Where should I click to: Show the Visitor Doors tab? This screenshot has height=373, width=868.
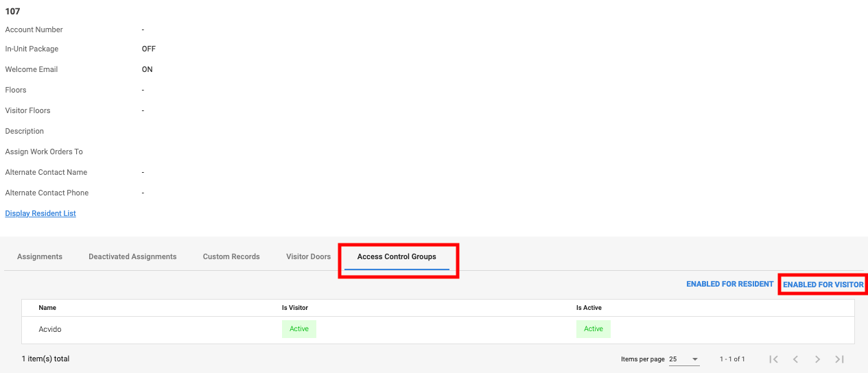(x=308, y=256)
